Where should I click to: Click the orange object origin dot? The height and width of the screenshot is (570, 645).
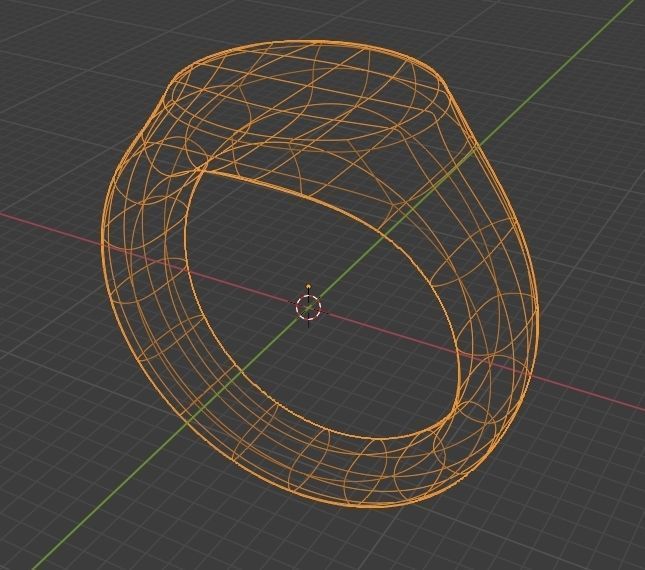pos(309,286)
